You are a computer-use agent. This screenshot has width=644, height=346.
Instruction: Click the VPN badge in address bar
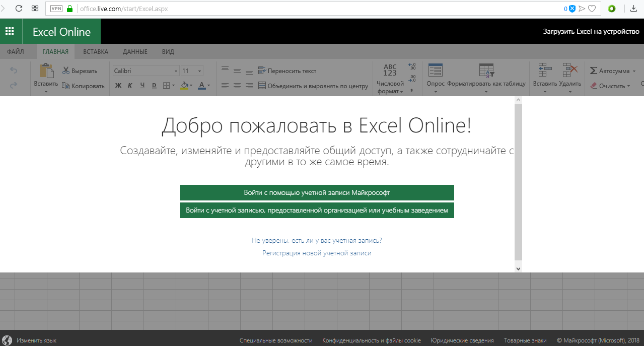[56, 9]
